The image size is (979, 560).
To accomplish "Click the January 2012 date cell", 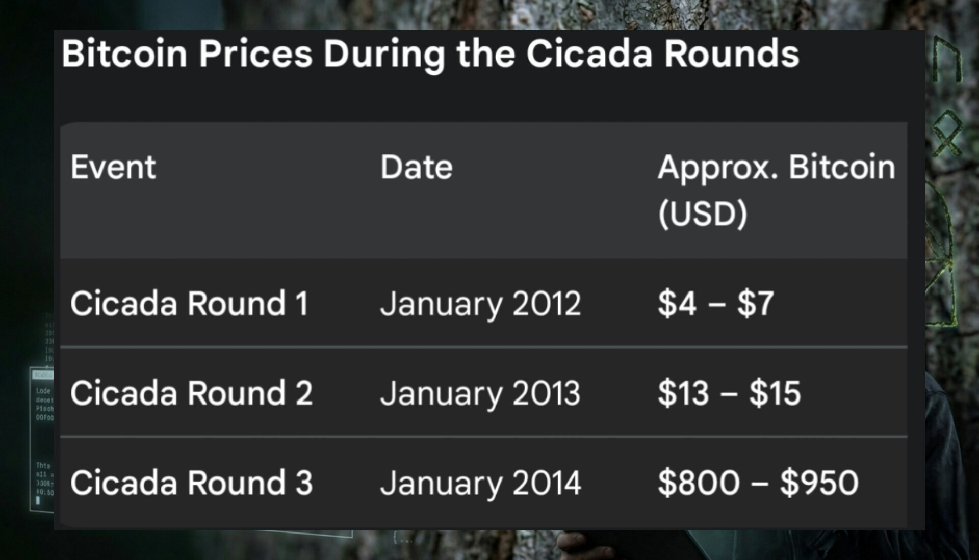I will (480, 303).
